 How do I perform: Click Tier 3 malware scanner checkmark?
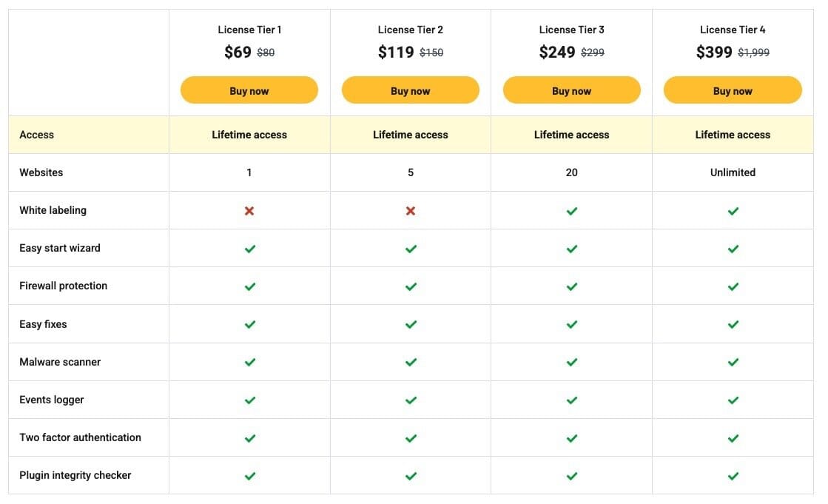[x=571, y=362]
